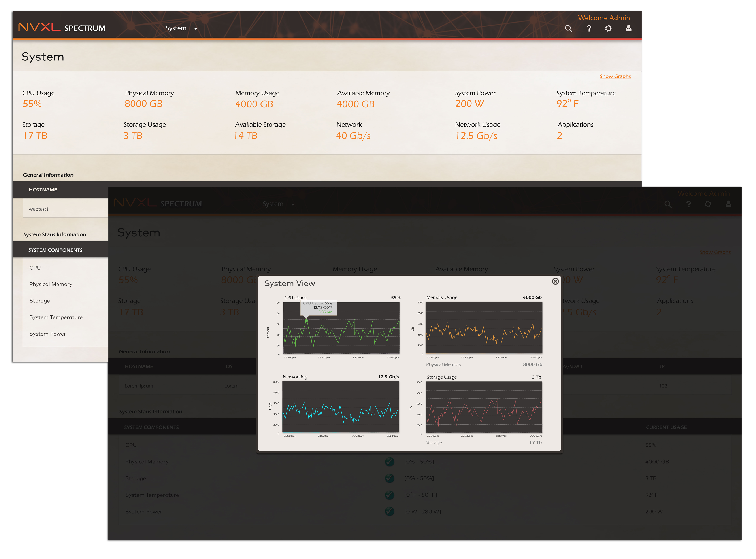The height and width of the screenshot is (559, 756).
Task: Click the 40 Gb/s Network value
Action: 353,136
